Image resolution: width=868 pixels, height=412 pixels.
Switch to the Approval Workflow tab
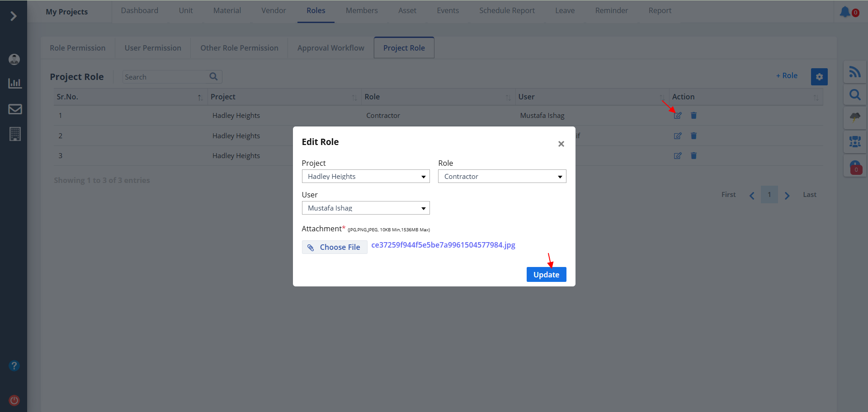point(330,48)
